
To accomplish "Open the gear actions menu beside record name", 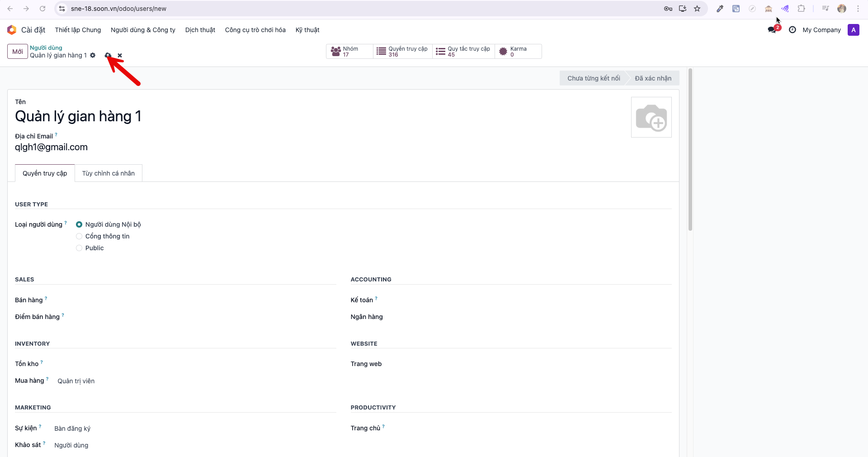I will pos(93,55).
